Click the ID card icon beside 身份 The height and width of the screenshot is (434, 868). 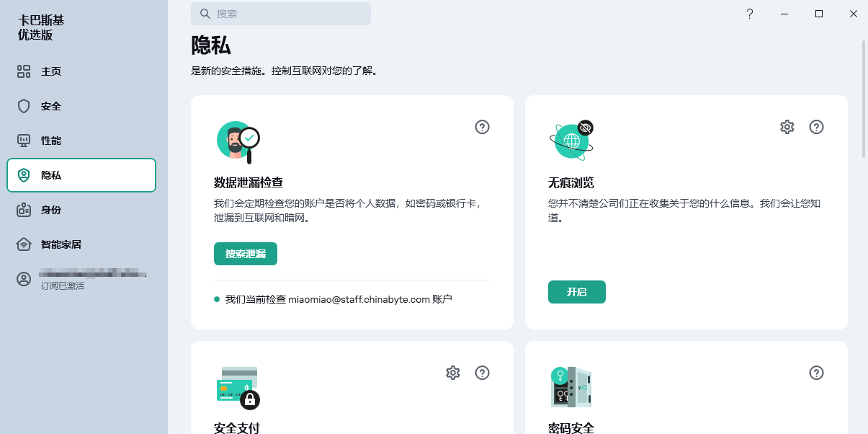coord(24,210)
